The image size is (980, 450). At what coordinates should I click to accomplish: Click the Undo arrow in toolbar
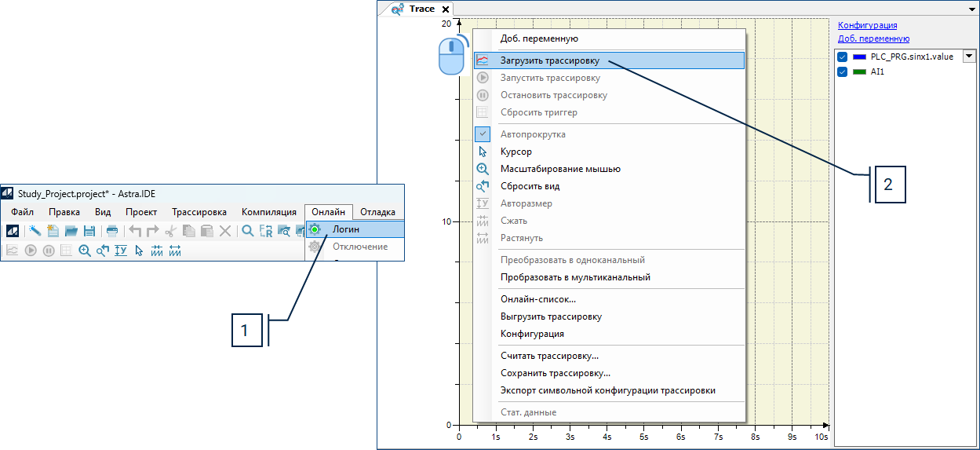pyautogui.click(x=135, y=231)
